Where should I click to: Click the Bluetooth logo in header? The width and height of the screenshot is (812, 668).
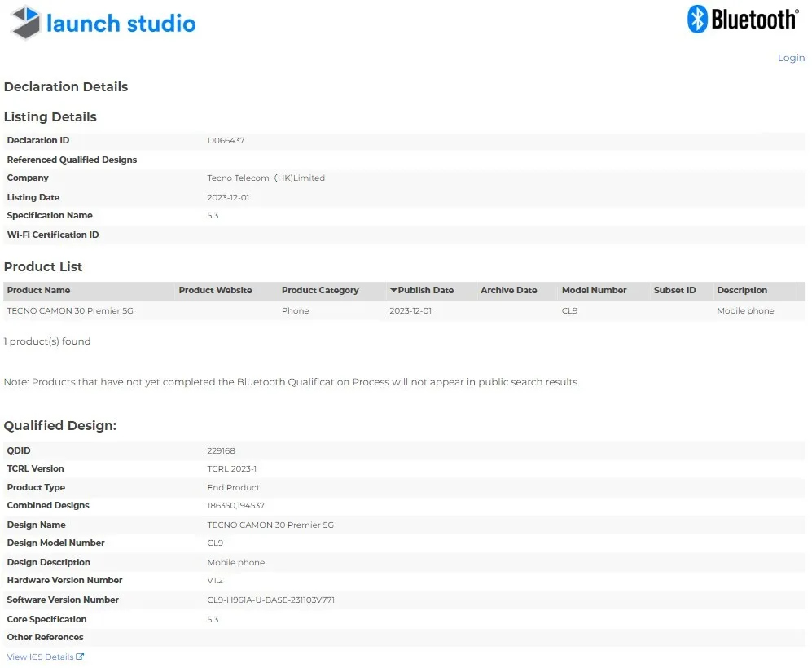(x=742, y=19)
